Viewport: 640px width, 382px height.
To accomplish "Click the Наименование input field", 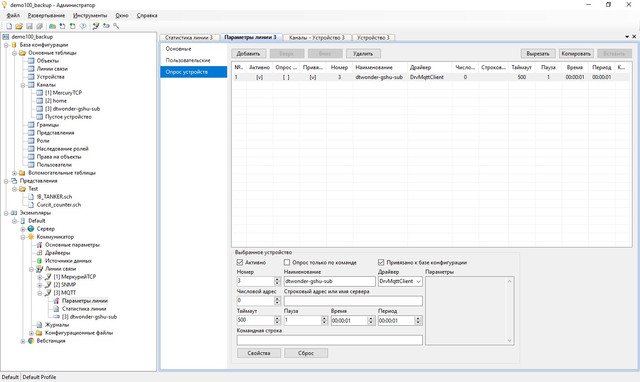I will 330,282.
